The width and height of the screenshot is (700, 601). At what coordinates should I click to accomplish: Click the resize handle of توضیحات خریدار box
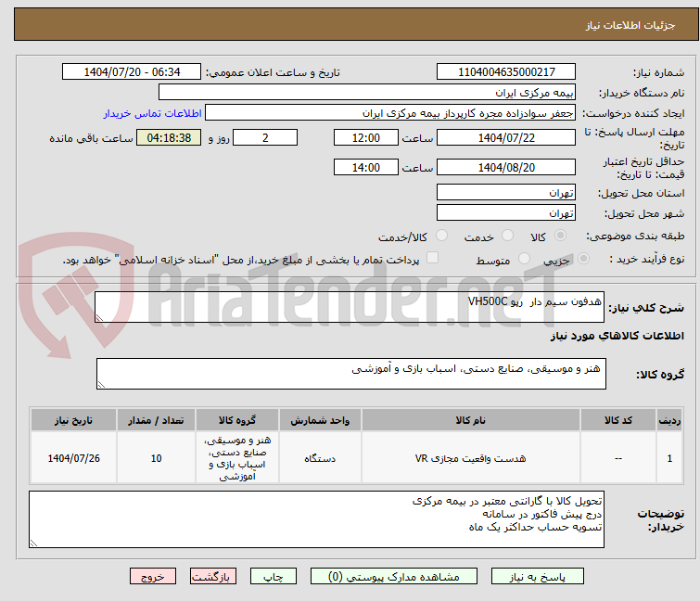tap(34, 543)
